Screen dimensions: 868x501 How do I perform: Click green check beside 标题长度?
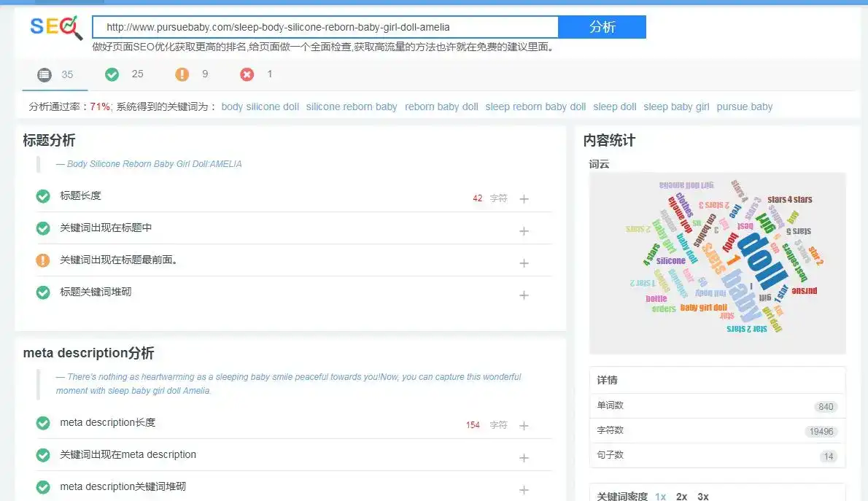pyautogui.click(x=42, y=196)
